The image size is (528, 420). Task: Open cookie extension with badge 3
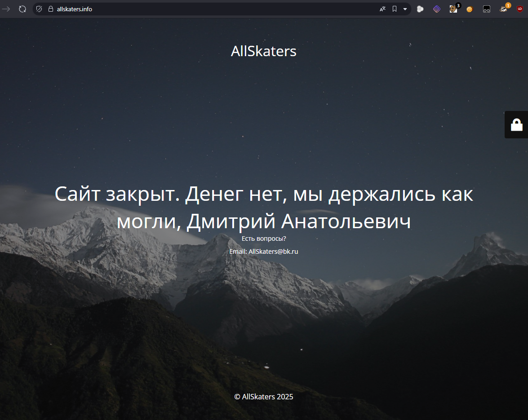coord(454,9)
